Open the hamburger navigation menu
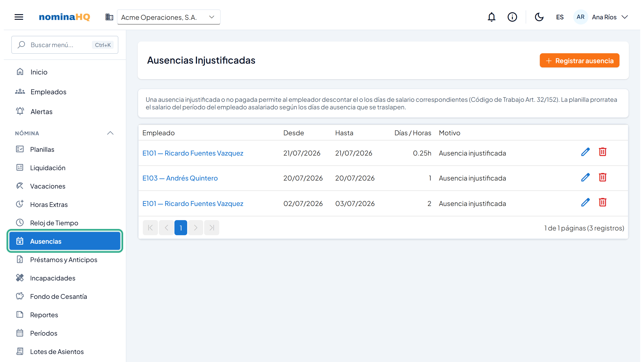 19,17
